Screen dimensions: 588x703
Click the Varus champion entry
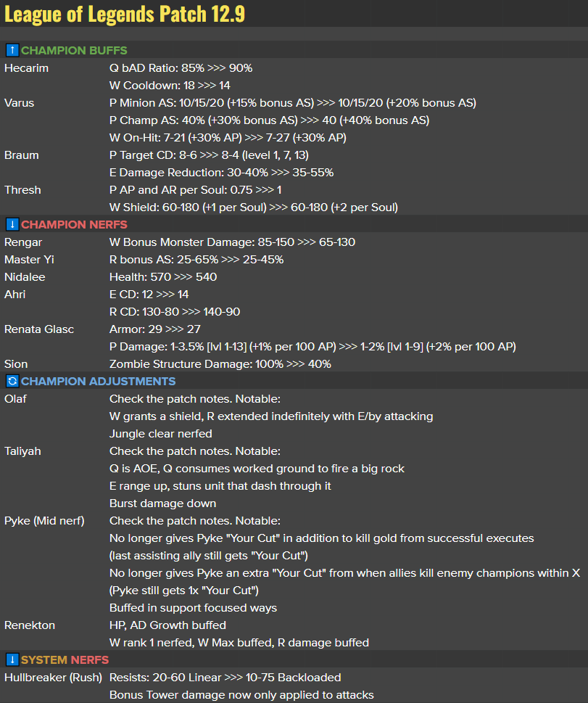coord(19,102)
